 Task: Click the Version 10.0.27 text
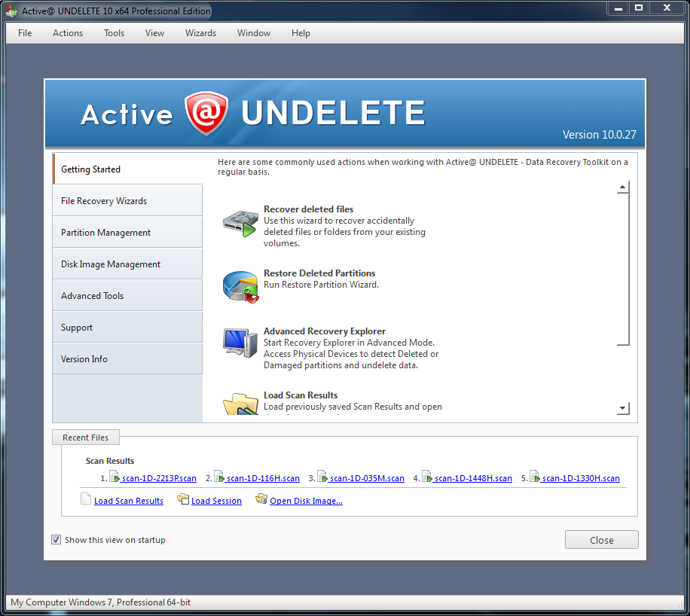(x=600, y=135)
